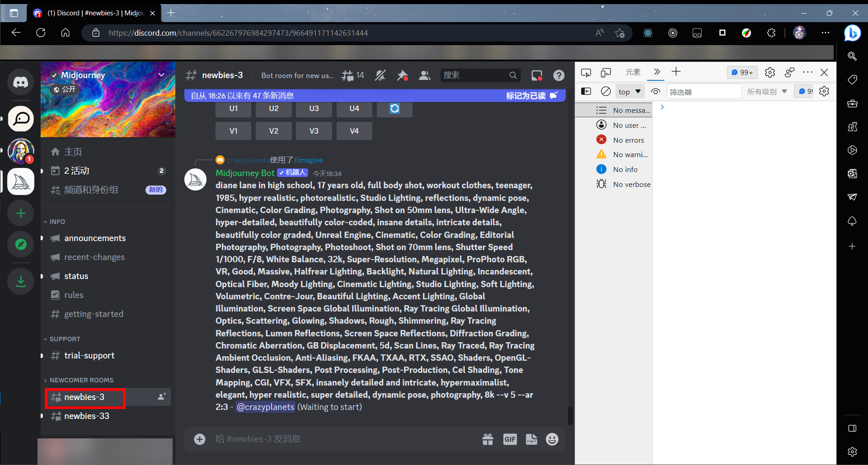Open the Discord inbox icon
Viewport: 868px width, 465px height.
[537, 75]
